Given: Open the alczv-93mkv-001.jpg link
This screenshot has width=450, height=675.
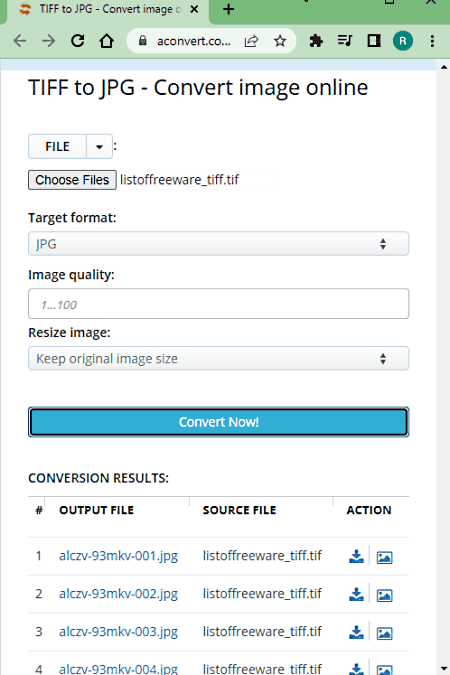Looking at the screenshot, I should click(x=118, y=556).
